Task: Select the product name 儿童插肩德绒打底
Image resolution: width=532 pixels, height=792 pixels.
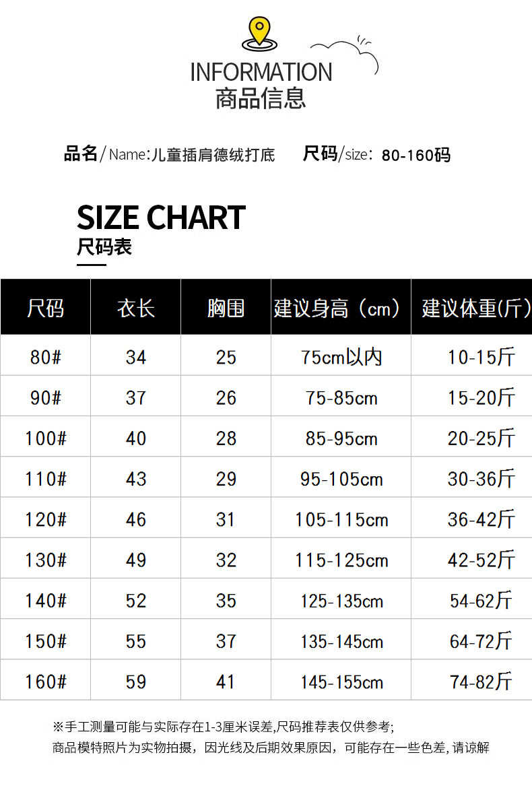Action: pos(213,155)
